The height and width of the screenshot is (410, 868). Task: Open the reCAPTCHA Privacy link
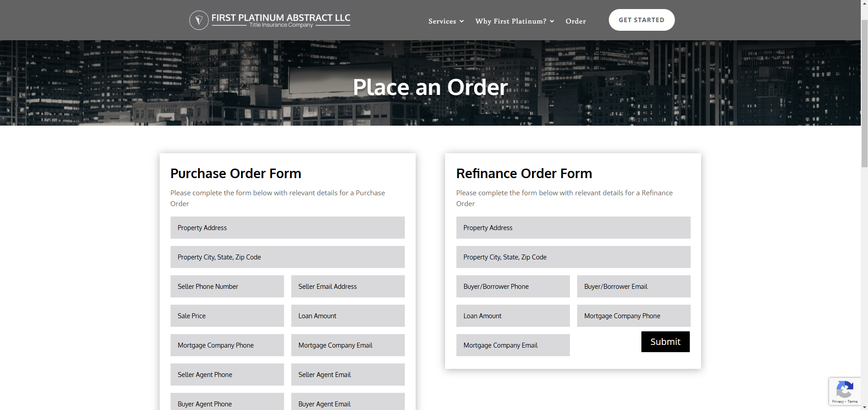[837, 401]
